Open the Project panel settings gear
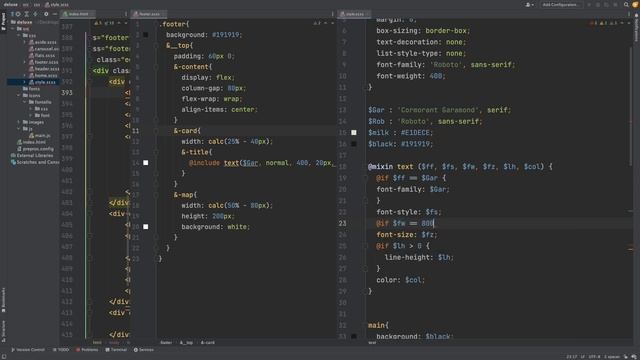This screenshot has width=640, height=360. coord(46,14)
